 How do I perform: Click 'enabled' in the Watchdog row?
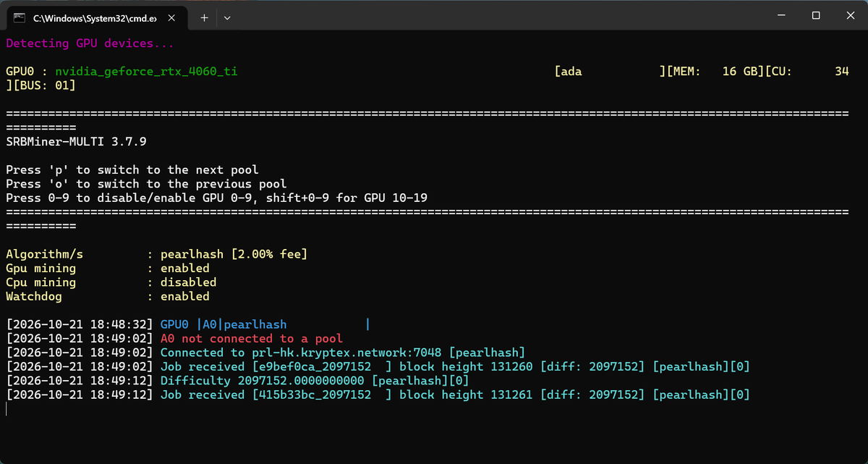[x=185, y=297]
